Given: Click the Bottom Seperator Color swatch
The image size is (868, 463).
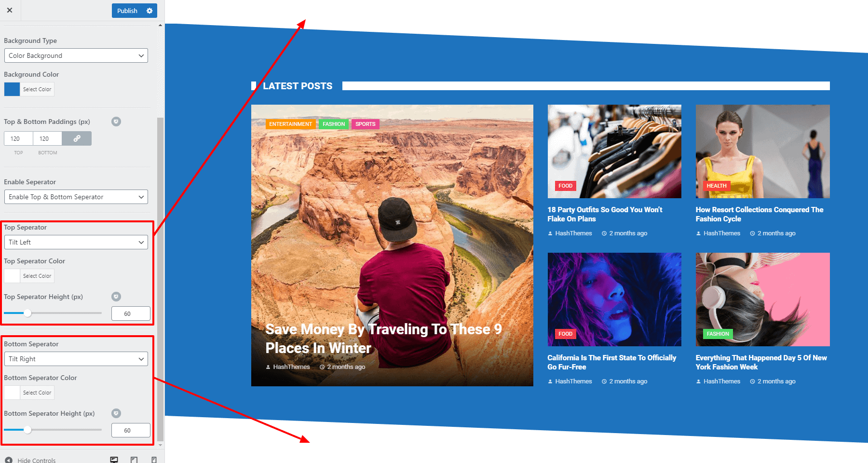Looking at the screenshot, I should point(12,393).
